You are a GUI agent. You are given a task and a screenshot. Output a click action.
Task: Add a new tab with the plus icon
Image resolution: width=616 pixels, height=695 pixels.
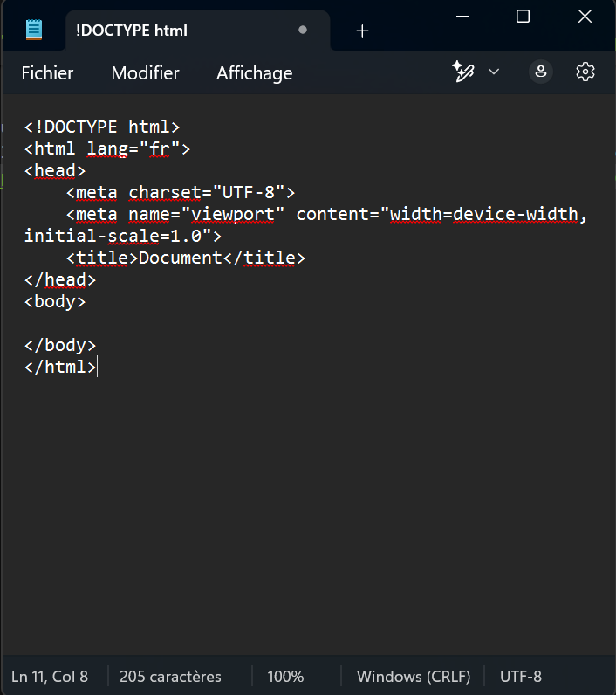363,31
